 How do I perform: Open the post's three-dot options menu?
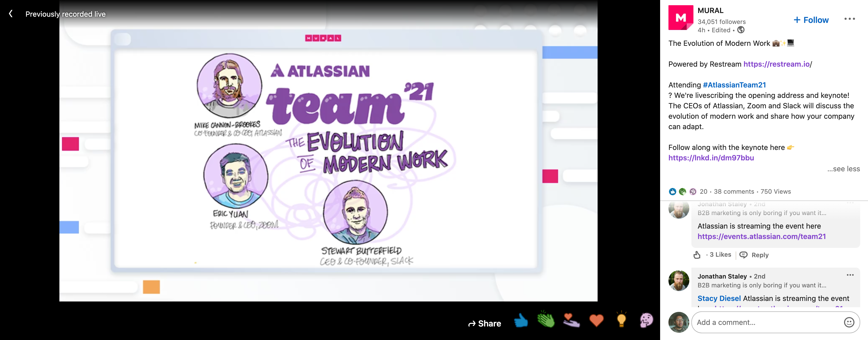[850, 19]
